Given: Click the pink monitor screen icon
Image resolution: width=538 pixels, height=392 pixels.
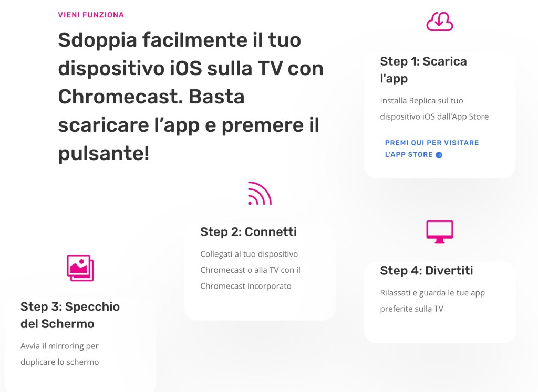Looking at the screenshot, I should click(440, 232).
